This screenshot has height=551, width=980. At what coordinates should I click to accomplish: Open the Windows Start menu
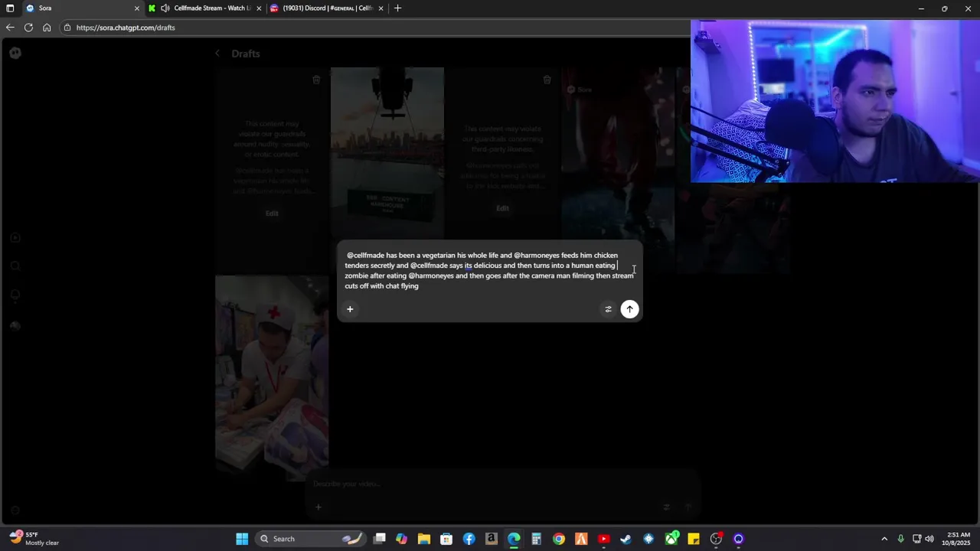(x=242, y=539)
